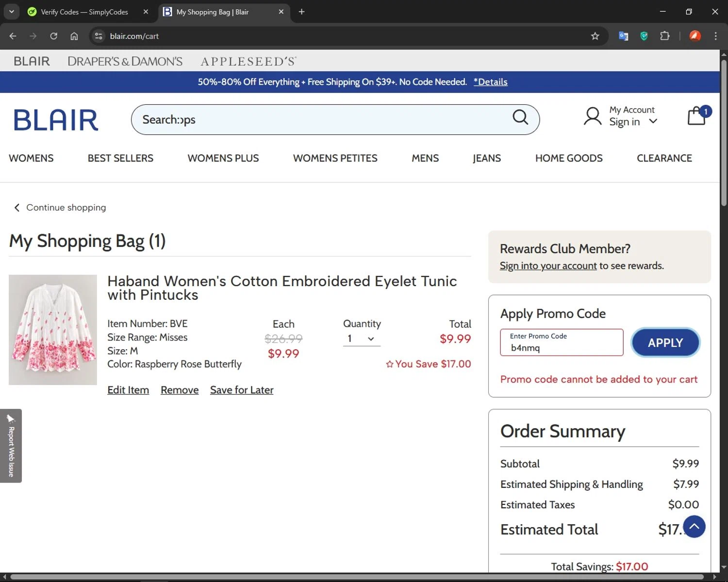Bookmark this page with star icon
Image resolution: width=728 pixels, height=582 pixels.
[595, 36]
